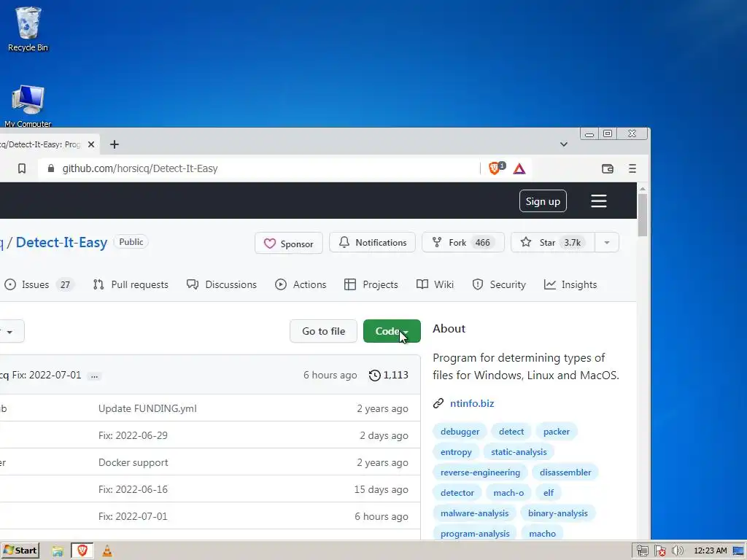Close the Detect-It-Easy browser tab
The height and width of the screenshot is (560, 747).
pyautogui.click(x=91, y=144)
